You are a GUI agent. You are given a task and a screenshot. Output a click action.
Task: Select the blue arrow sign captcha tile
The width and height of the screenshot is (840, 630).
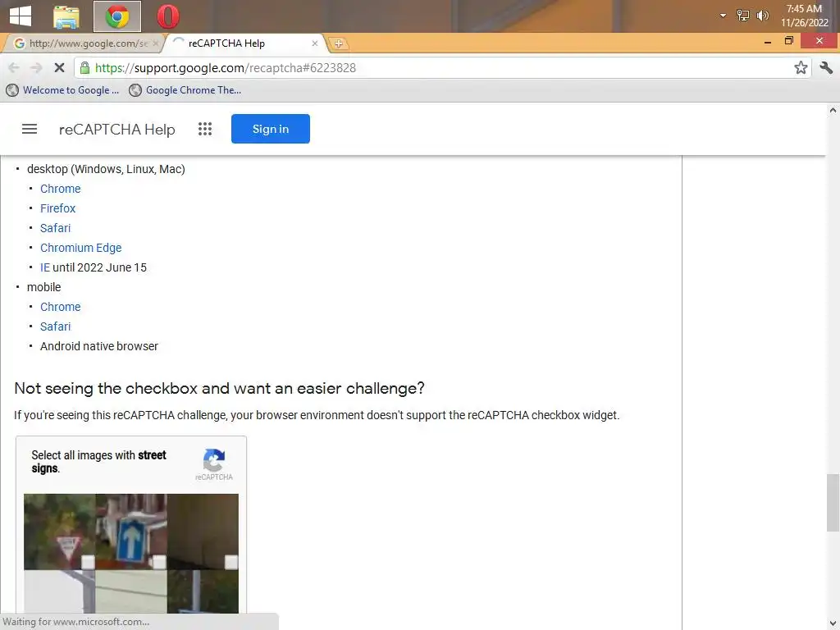131,532
